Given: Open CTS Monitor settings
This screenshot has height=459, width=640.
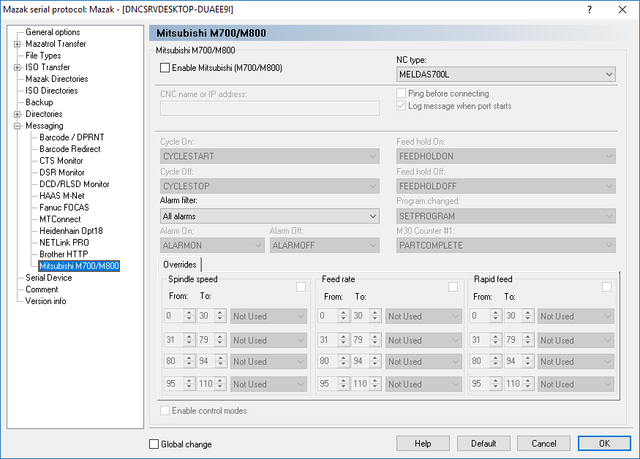Looking at the screenshot, I should pyautogui.click(x=61, y=161).
